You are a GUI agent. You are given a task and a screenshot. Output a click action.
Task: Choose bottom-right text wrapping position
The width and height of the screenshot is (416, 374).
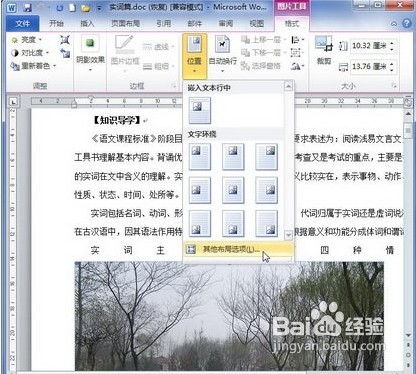[266, 223]
